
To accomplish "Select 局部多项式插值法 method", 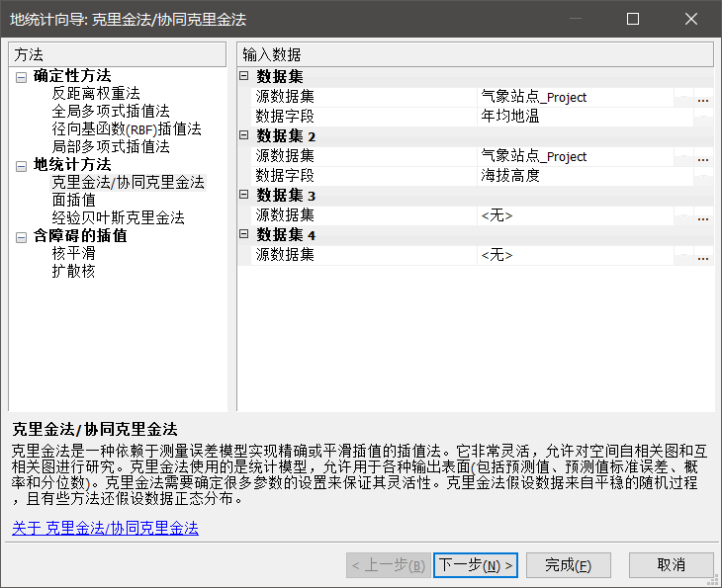I will tap(111, 147).
